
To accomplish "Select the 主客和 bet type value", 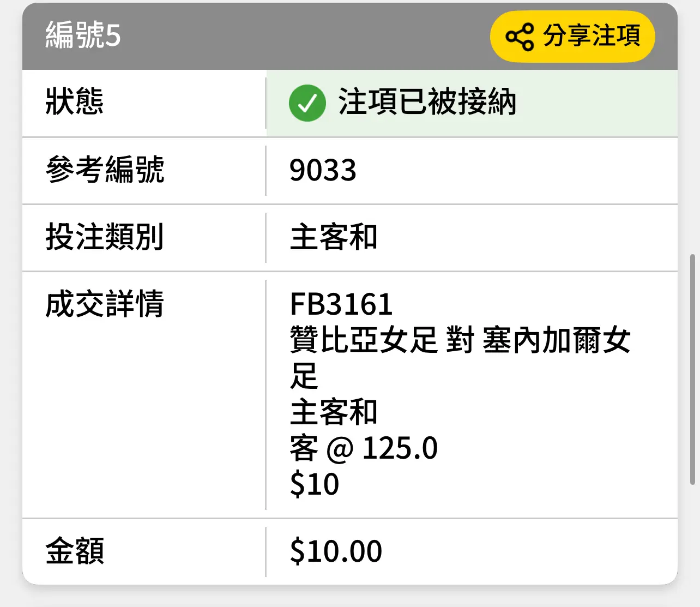I will click(334, 237).
